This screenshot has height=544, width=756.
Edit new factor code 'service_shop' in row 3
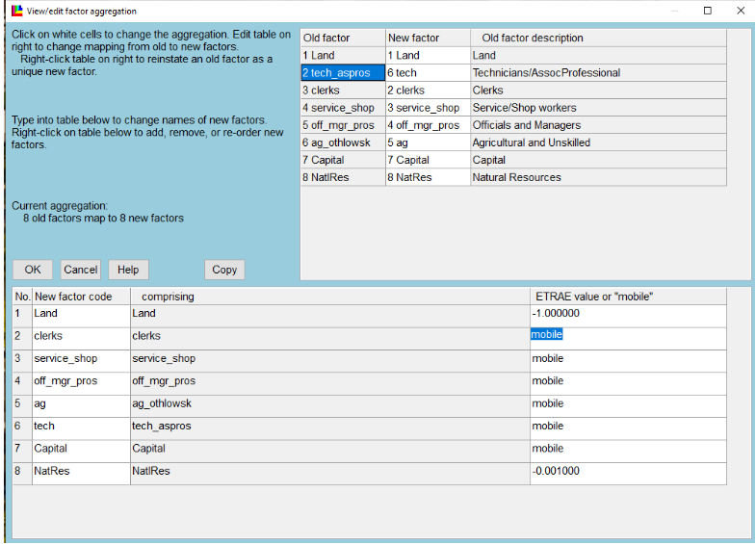(x=81, y=361)
